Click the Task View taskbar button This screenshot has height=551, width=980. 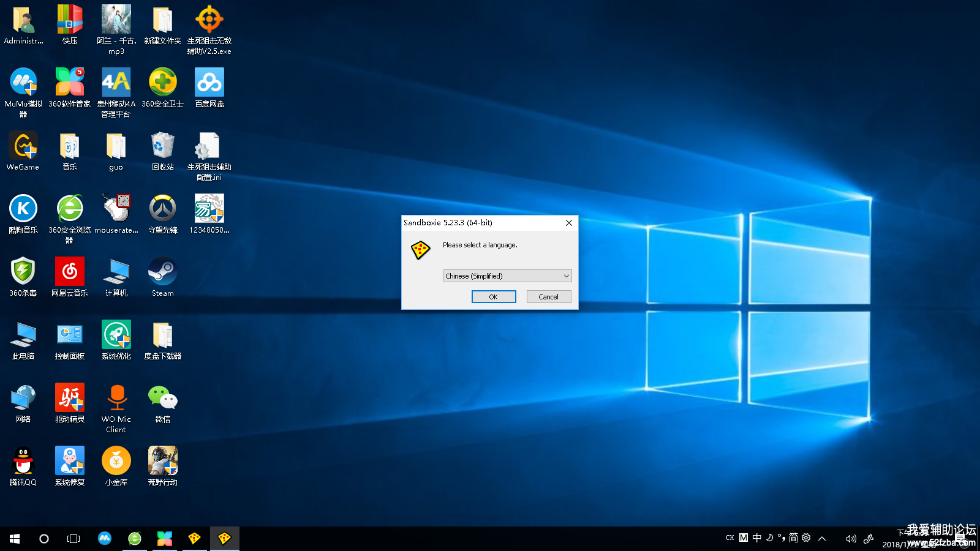coord(73,539)
